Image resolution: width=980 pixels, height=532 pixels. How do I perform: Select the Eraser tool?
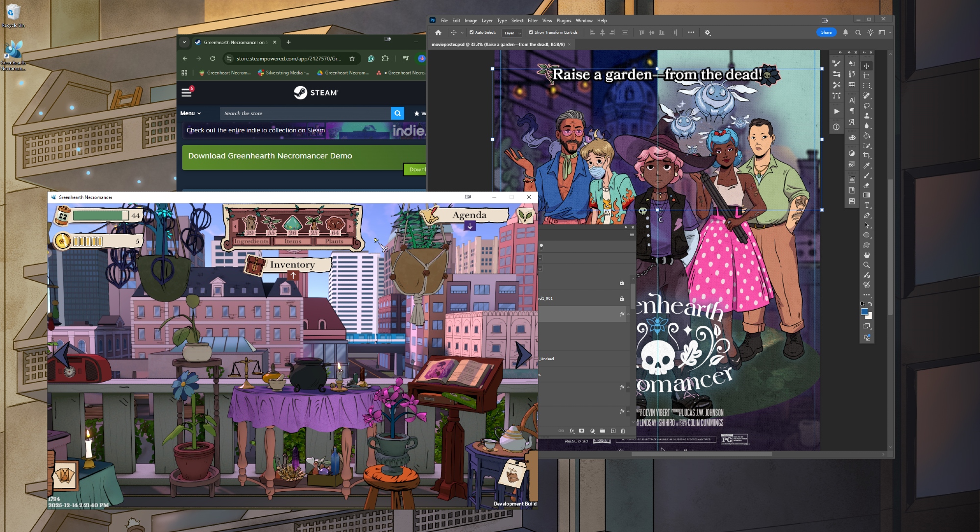point(866,186)
